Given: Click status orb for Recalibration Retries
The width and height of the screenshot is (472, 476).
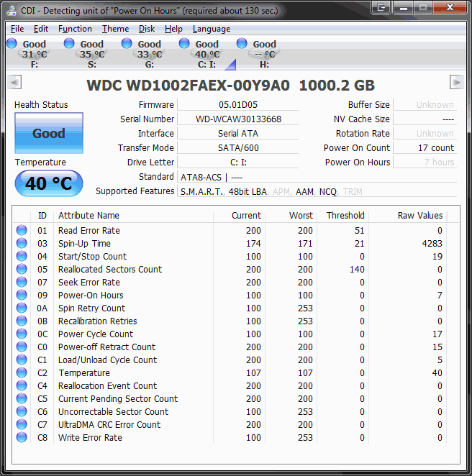Looking at the screenshot, I should 22,321.
